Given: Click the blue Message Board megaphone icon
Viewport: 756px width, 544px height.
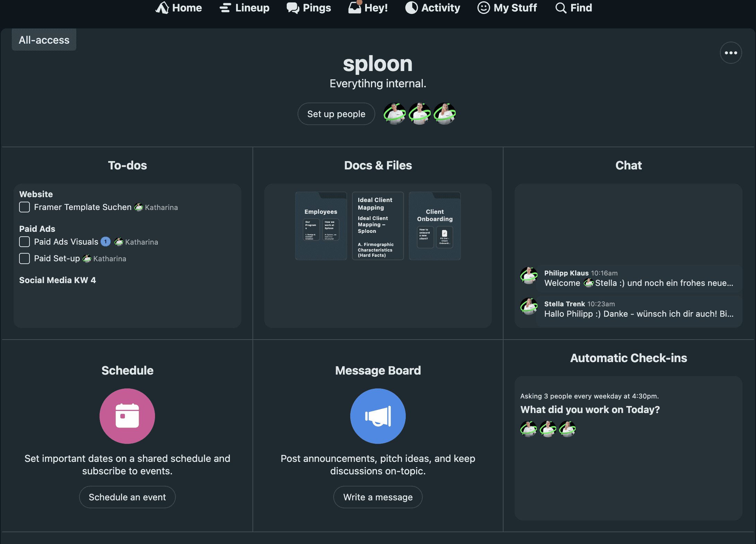Looking at the screenshot, I should click(378, 416).
